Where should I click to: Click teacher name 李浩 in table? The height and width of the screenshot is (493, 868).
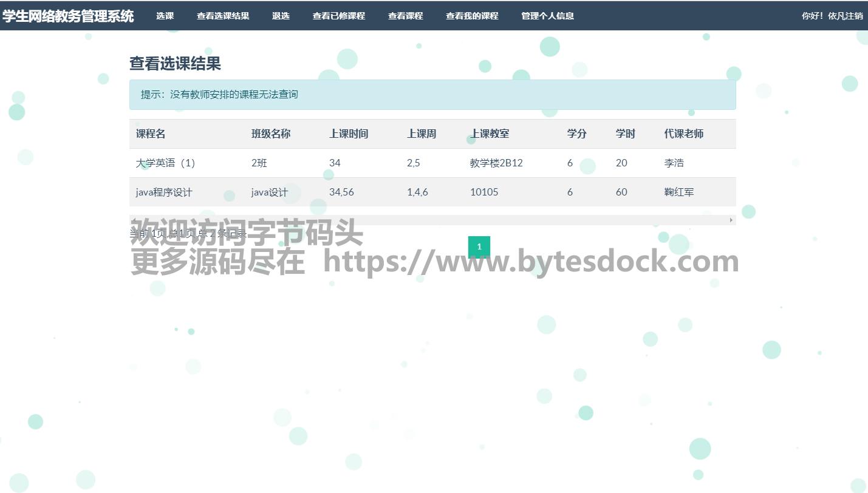674,163
